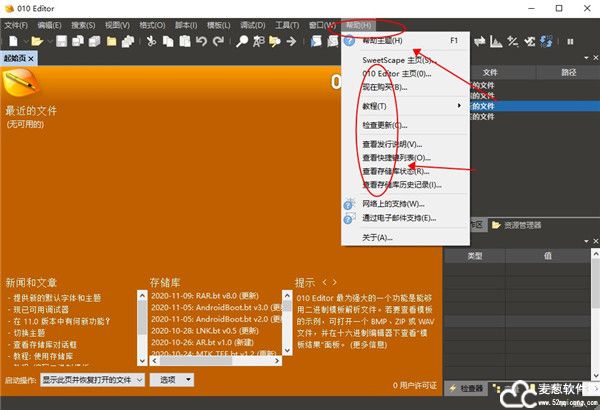Viewport: 600px width, 410px height.
Task: Click the Cut scissors icon
Action: click(x=152, y=41)
